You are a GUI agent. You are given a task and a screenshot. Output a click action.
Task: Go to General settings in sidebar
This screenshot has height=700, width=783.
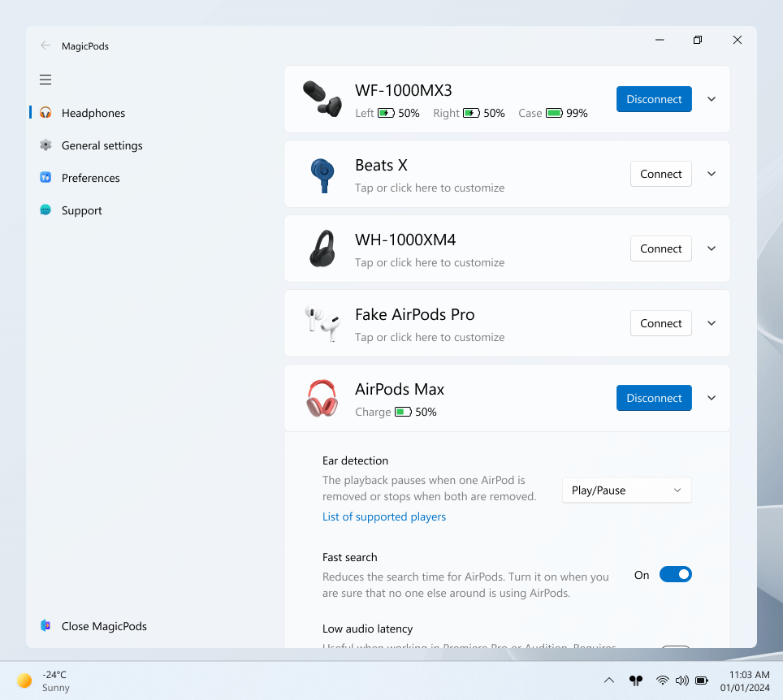tap(102, 145)
